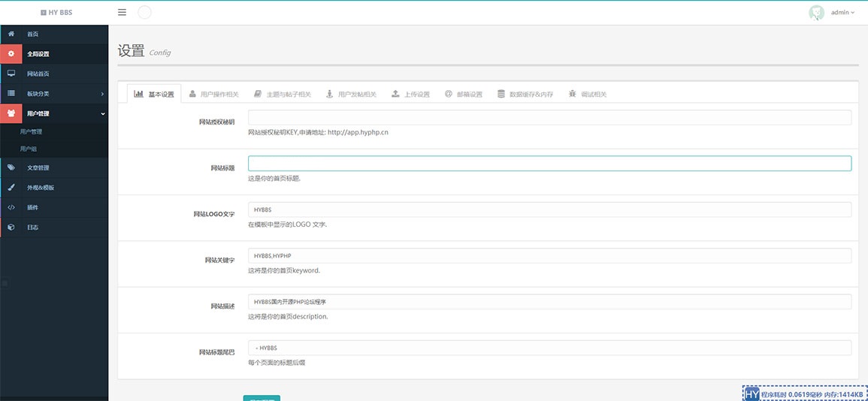Click the @ icon of 邮箱设置 tab

pyautogui.click(x=449, y=94)
